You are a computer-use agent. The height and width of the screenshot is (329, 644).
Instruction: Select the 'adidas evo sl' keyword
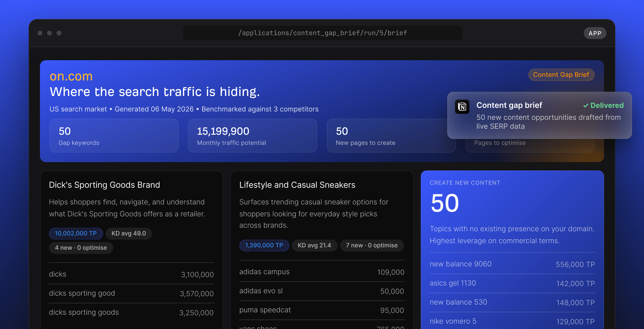(261, 291)
